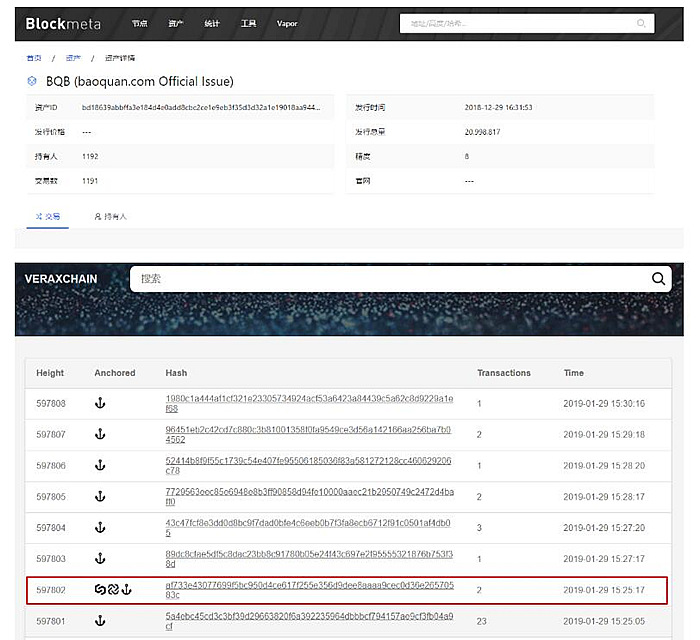Open the 资产 menu in Blockmeta header
The image size is (700, 640).
click(175, 24)
